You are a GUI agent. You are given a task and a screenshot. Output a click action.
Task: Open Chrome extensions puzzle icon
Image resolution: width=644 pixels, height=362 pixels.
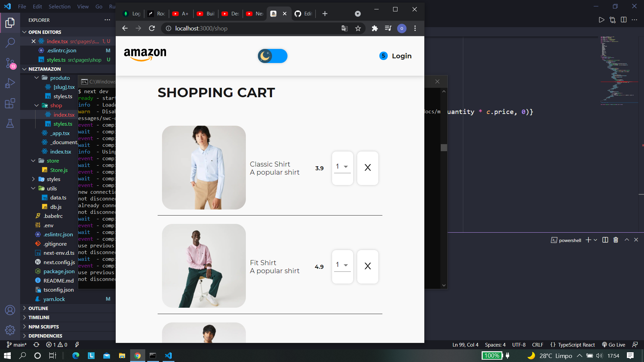tap(375, 28)
